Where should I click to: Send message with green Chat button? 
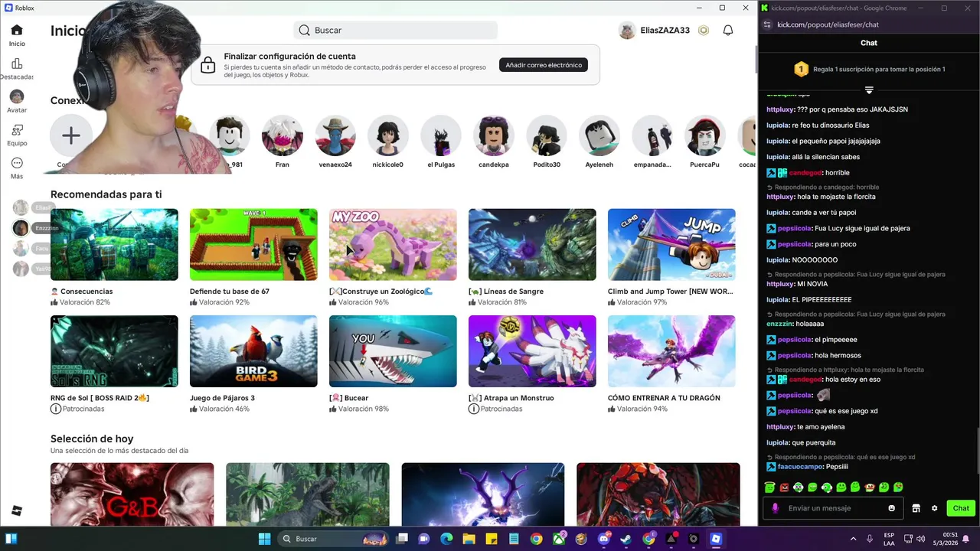(961, 508)
